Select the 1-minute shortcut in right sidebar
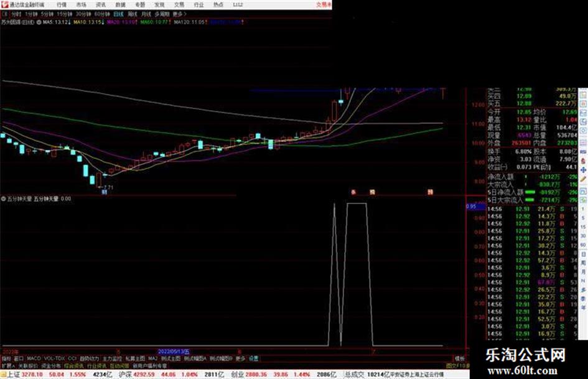Image resolution: width=588 pixels, height=379 pixels. click(x=583, y=209)
